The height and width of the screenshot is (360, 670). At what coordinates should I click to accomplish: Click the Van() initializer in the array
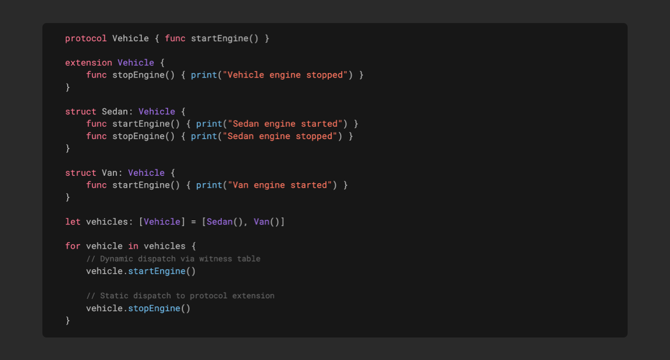tap(267, 222)
